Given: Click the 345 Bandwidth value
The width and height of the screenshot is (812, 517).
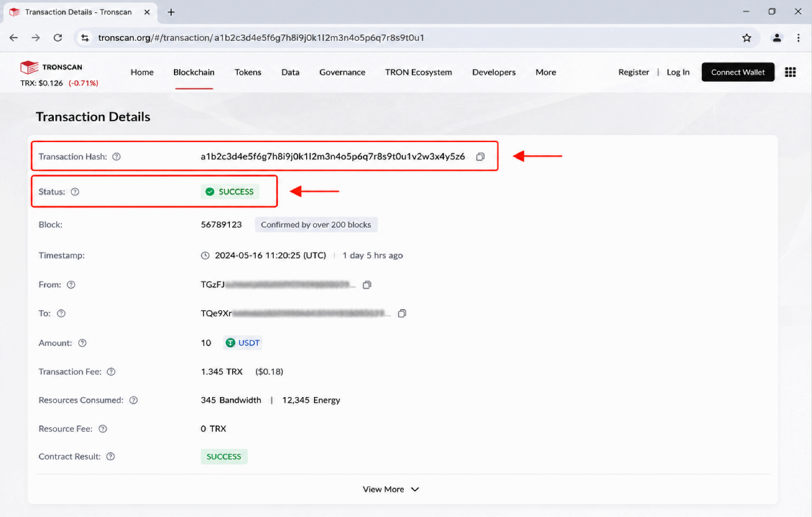Looking at the screenshot, I should (231, 400).
